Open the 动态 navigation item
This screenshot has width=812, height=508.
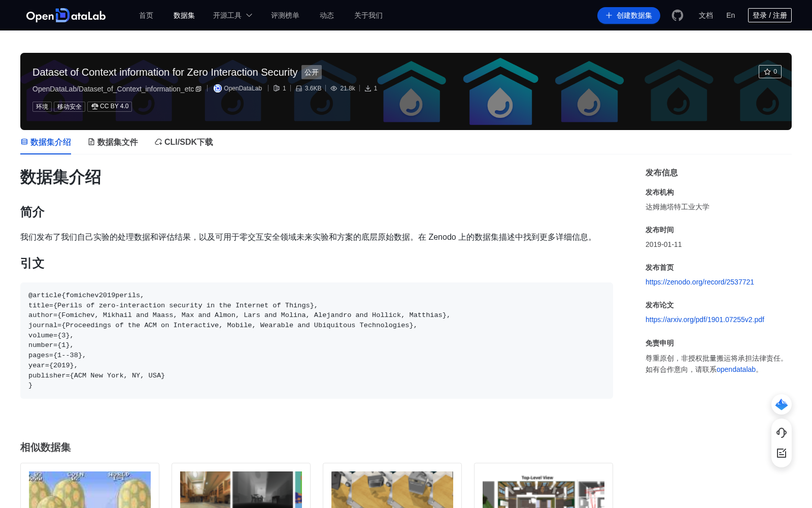pos(327,15)
